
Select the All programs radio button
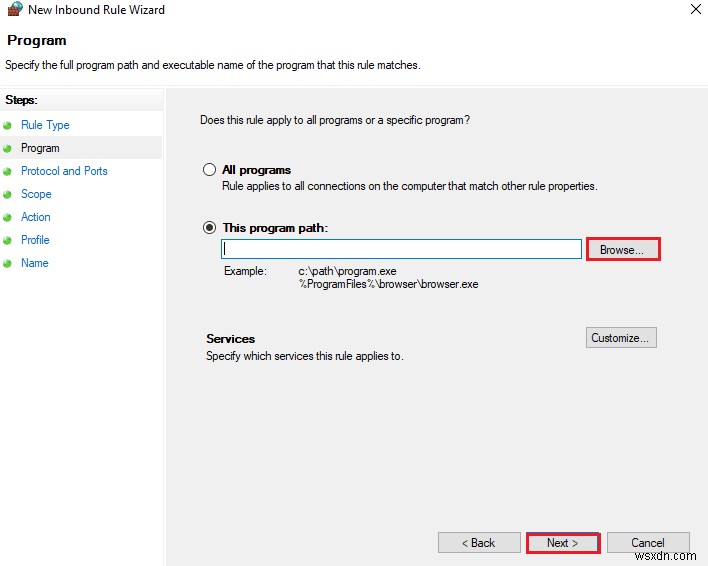pos(209,170)
